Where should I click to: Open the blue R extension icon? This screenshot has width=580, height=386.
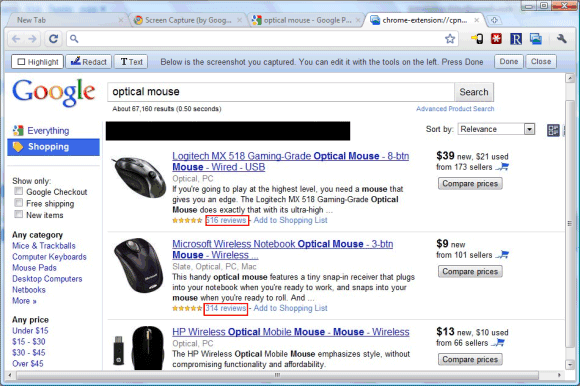point(516,39)
